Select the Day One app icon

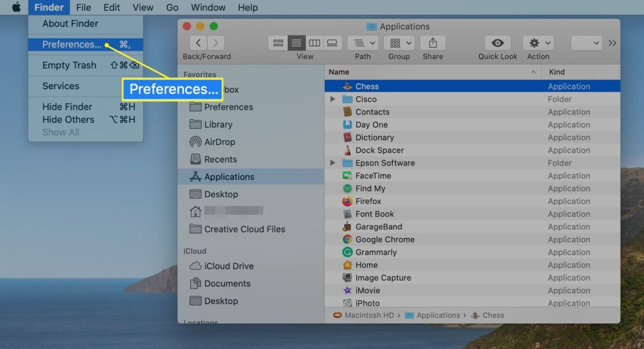(x=347, y=125)
